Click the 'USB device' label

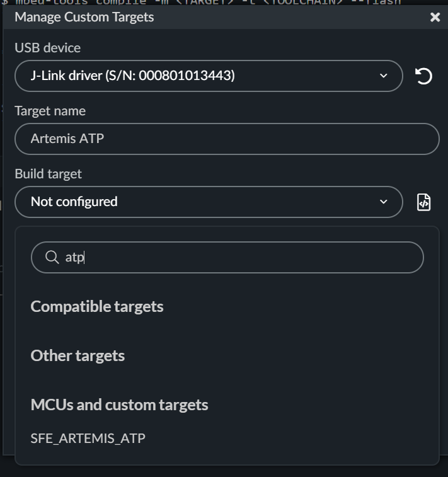click(48, 48)
